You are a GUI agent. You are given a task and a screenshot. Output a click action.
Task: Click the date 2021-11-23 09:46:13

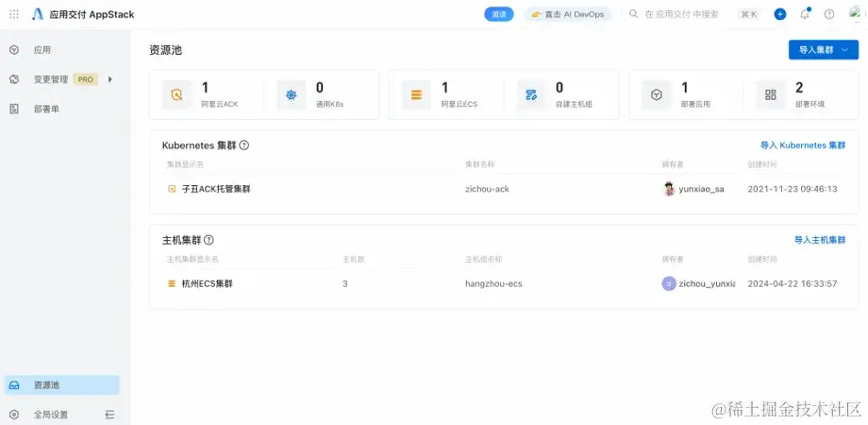point(793,189)
